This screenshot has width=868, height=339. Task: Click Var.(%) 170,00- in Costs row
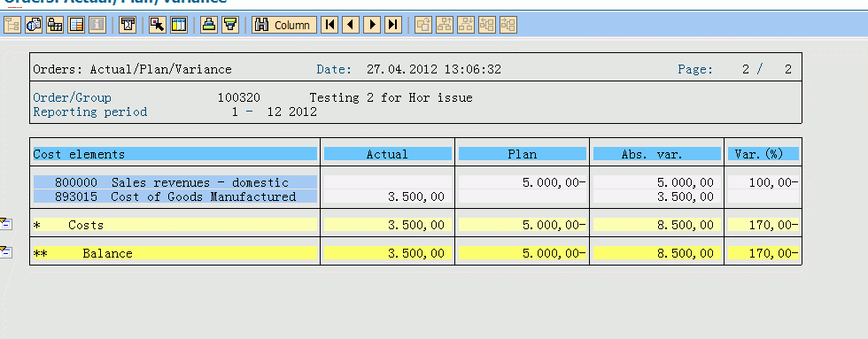point(763,225)
